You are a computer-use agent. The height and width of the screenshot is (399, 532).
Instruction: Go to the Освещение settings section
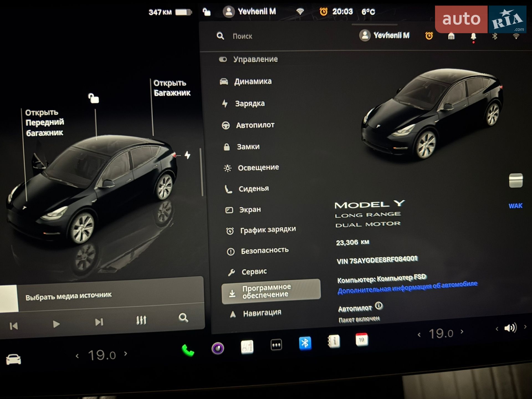[251, 168]
